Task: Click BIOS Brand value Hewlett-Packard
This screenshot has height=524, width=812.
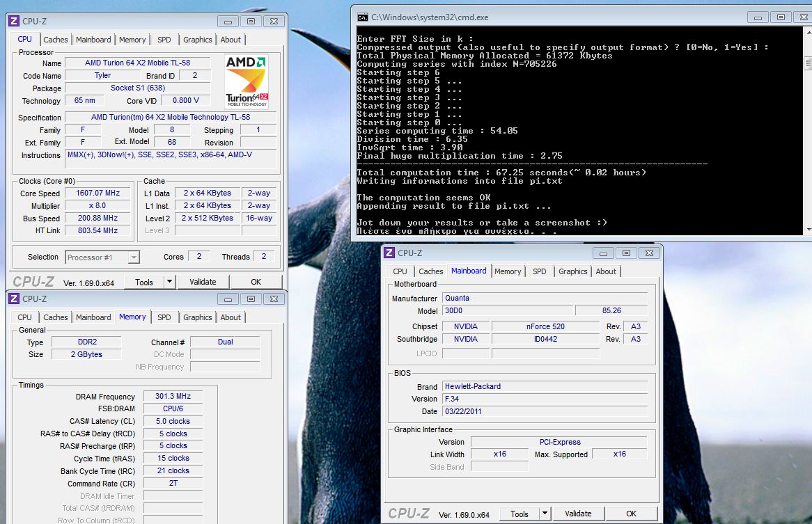Action: click(545, 386)
